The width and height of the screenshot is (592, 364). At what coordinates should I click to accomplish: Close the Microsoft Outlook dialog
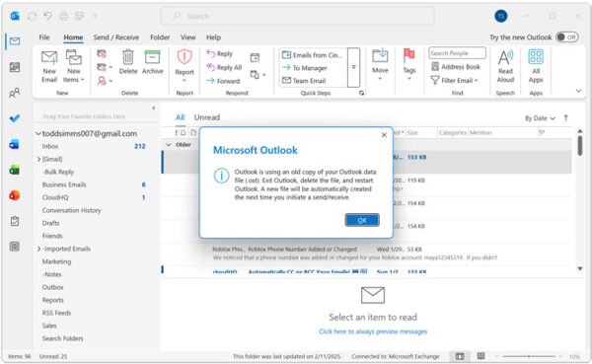click(x=384, y=135)
